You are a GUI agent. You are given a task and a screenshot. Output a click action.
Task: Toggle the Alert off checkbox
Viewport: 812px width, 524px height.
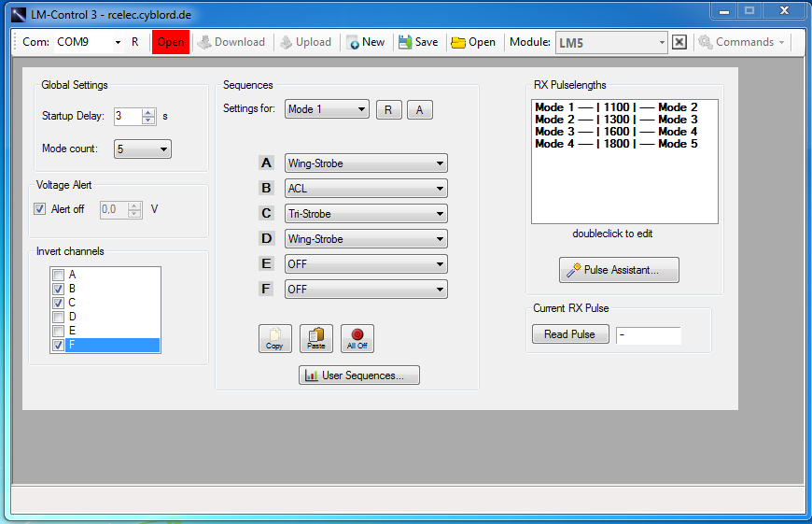point(39,209)
